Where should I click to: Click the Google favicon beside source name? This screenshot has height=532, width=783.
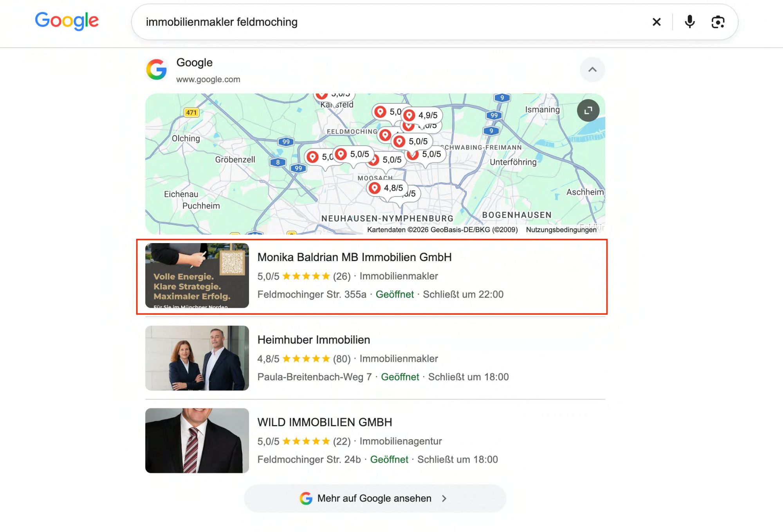(157, 70)
